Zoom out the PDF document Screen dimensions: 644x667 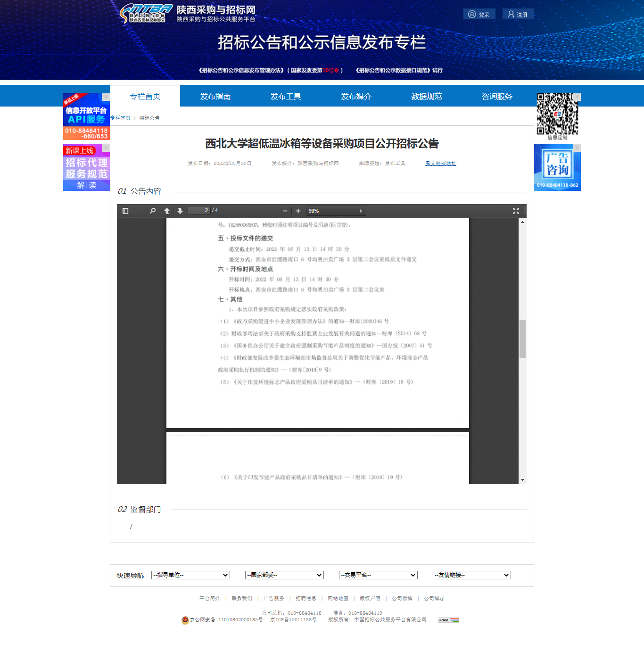coord(285,211)
